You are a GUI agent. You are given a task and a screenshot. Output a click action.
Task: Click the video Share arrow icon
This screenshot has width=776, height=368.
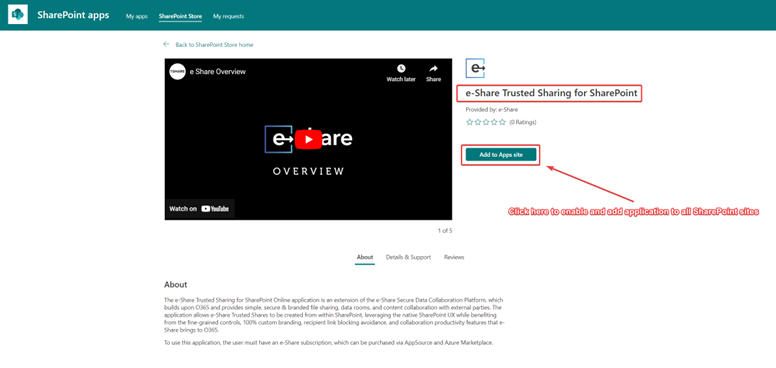(x=433, y=68)
